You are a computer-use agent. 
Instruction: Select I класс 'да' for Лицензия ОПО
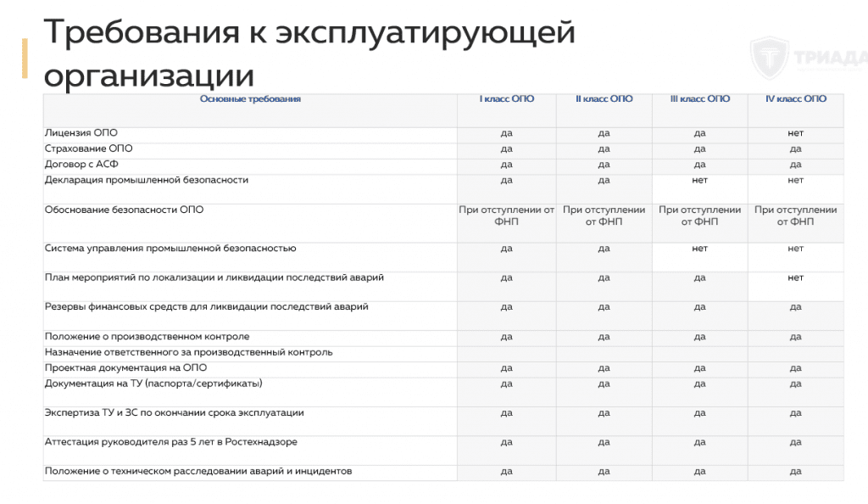click(x=507, y=133)
